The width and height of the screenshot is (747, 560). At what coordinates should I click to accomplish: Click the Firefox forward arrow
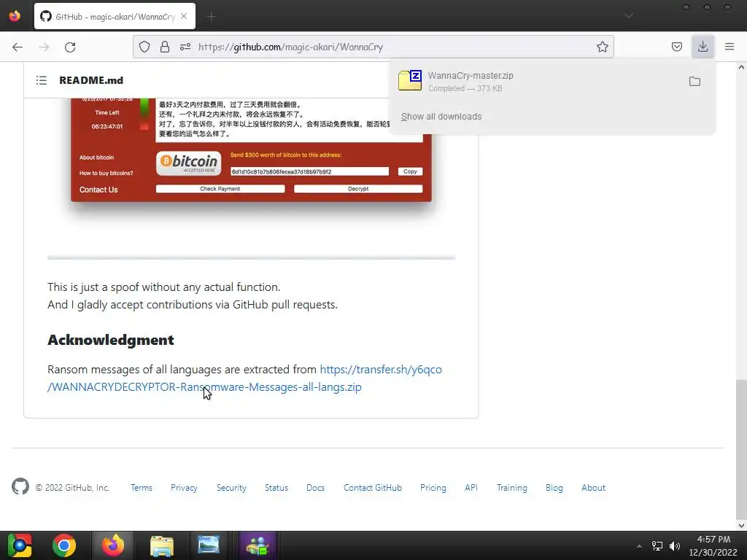(44, 47)
